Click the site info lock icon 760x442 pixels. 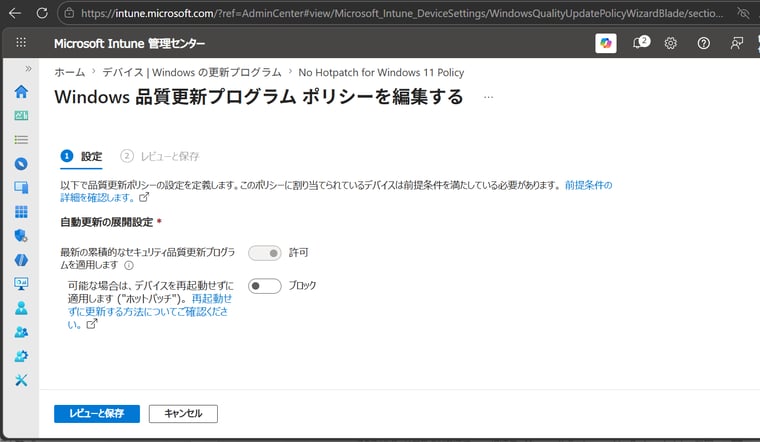coord(69,13)
